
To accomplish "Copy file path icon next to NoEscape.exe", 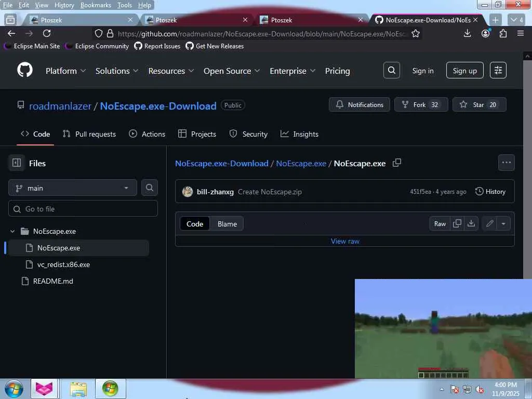I will coord(397,163).
